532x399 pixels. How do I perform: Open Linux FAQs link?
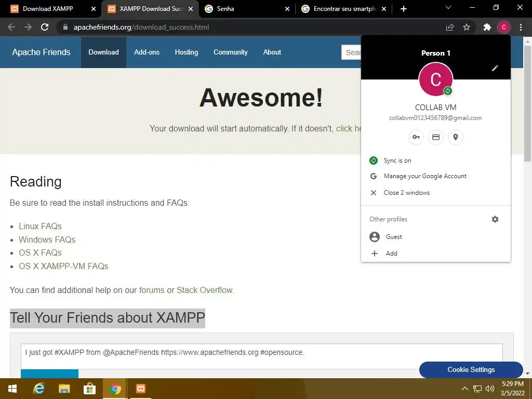(x=40, y=226)
